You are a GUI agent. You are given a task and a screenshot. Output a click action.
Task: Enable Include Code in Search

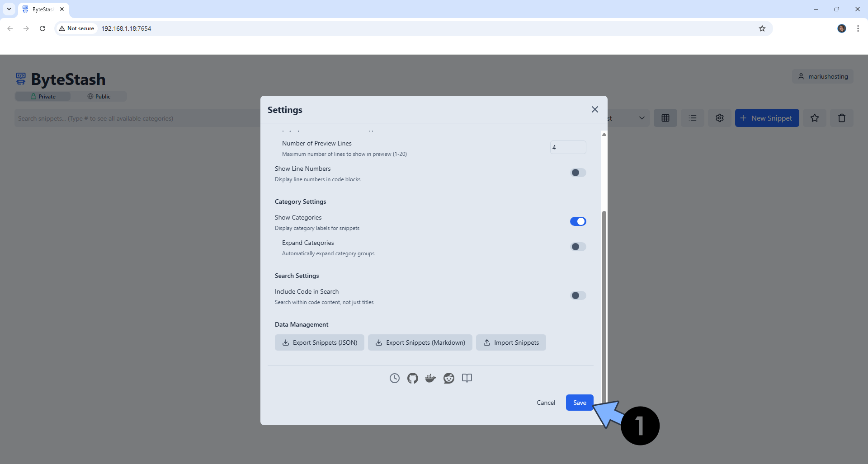578,295
